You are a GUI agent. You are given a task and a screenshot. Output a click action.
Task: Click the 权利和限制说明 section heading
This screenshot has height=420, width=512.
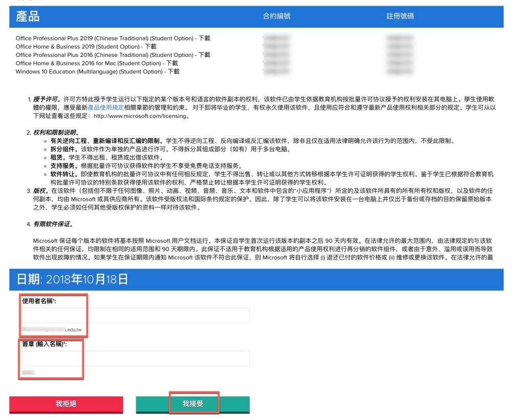point(56,133)
